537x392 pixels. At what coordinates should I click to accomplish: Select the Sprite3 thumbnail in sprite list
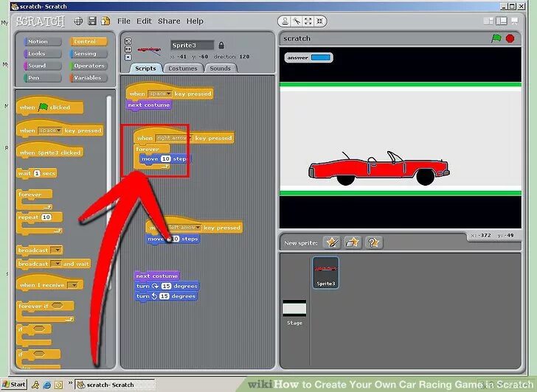click(x=325, y=273)
